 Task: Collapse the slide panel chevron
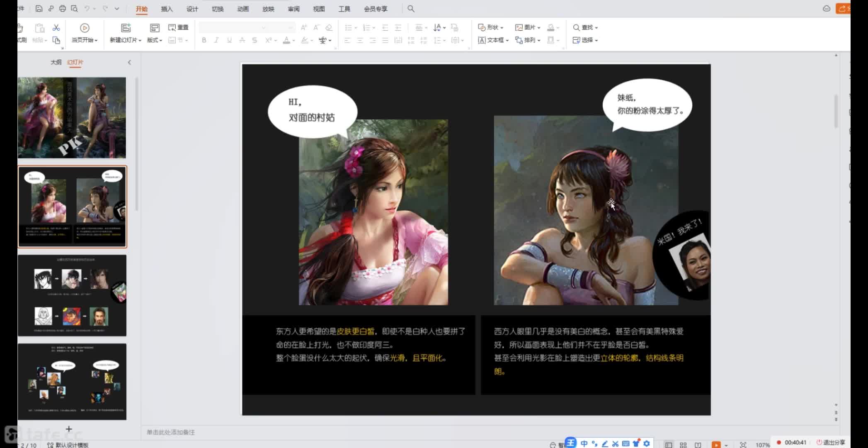[129, 62]
